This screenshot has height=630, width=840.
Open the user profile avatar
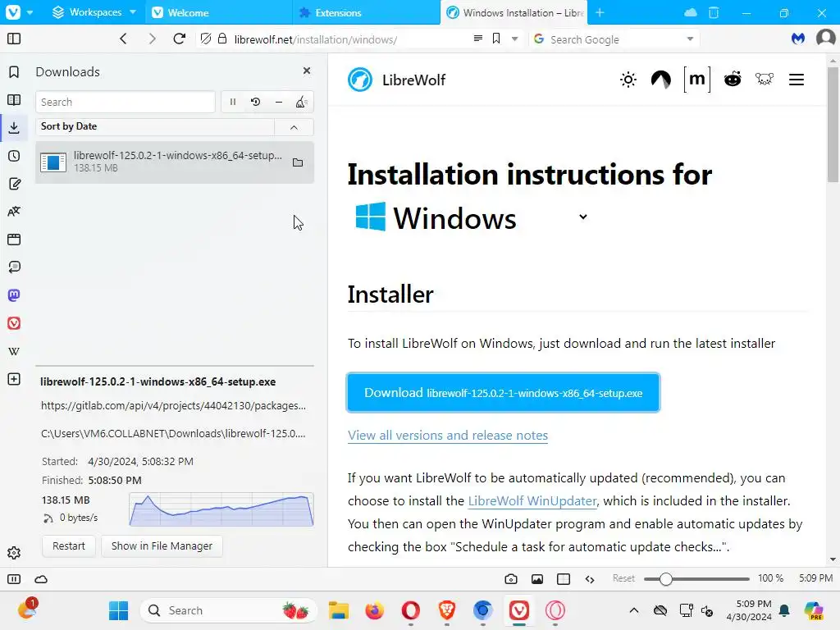pyautogui.click(x=825, y=38)
